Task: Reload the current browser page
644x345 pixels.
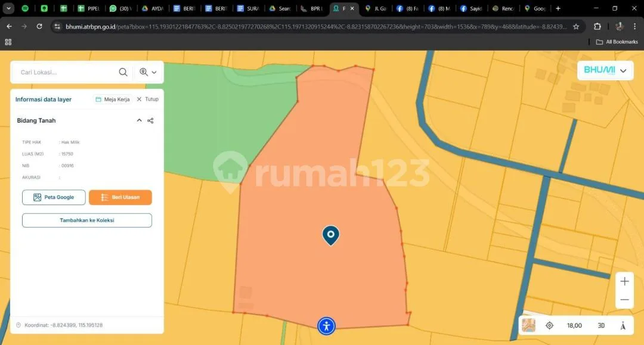Action: [x=39, y=26]
